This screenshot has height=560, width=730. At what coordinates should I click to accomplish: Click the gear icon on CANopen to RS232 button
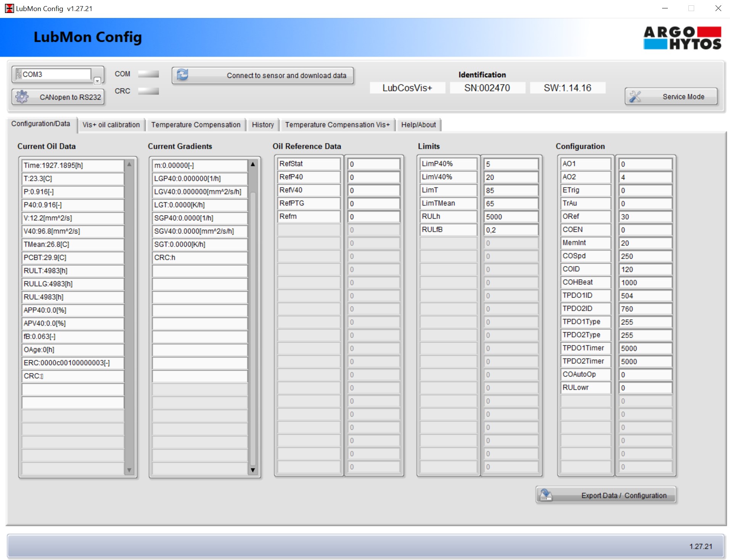coord(23,97)
